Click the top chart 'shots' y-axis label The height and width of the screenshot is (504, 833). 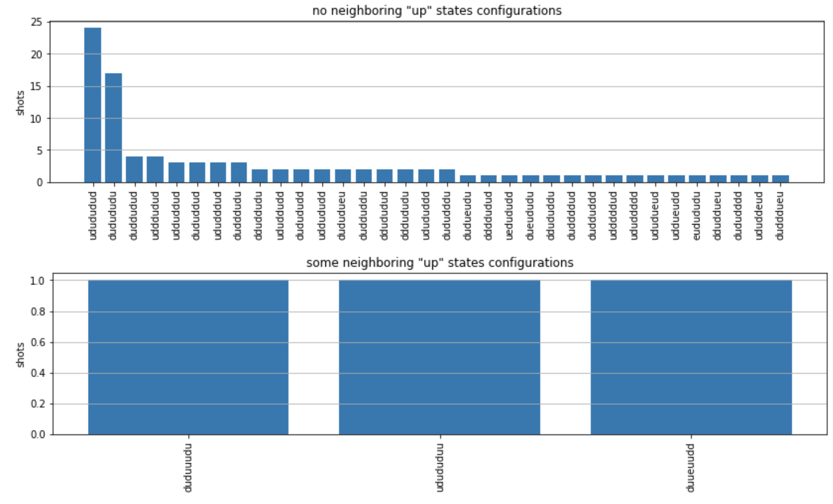click(20, 103)
